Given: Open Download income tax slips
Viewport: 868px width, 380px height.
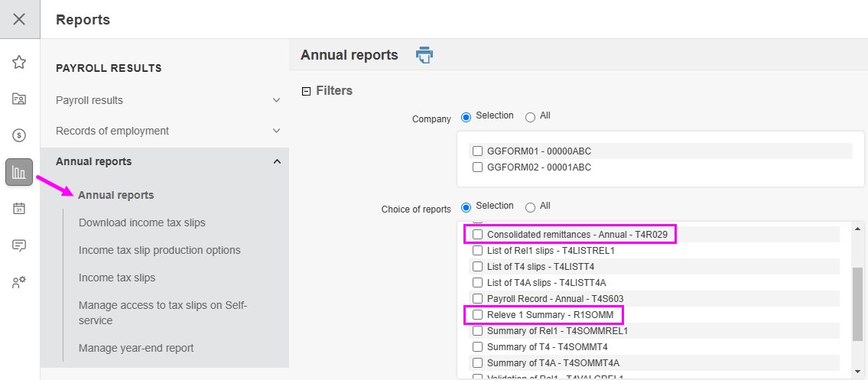Looking at the screenshot, I should coord(141,222).
